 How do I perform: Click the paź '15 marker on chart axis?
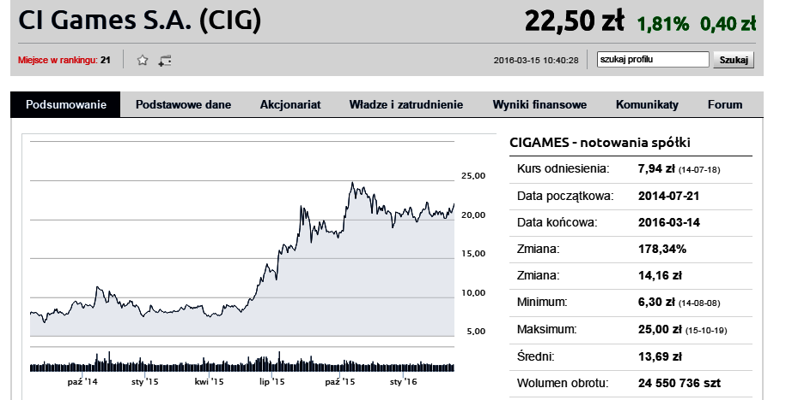pos(340,382)
